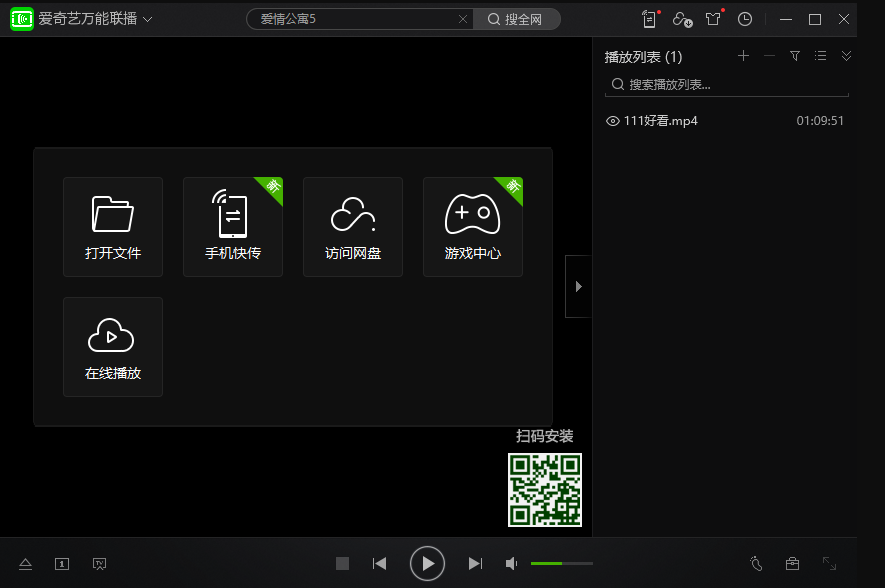This screenshot has width=885, height=588.
Task: Open the skin t-shirt icon in title bar
Action: pyautogui.click(x=713, y=19)
